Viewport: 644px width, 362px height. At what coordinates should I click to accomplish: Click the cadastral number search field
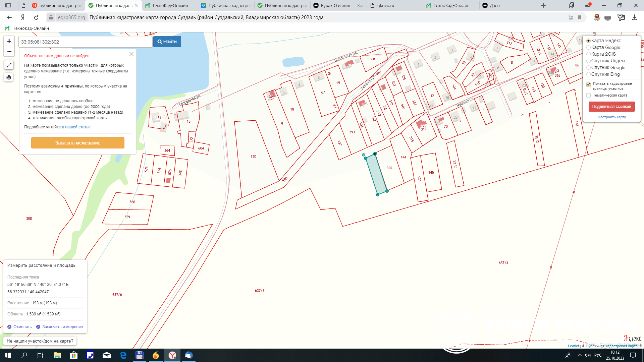click(x=86, y=42)
